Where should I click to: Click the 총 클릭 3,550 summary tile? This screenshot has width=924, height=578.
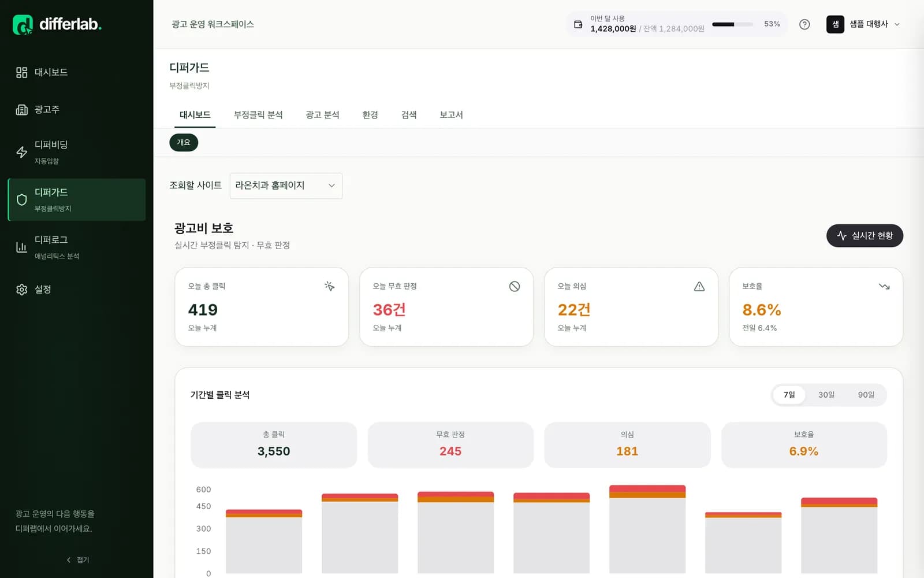[274, 444]
